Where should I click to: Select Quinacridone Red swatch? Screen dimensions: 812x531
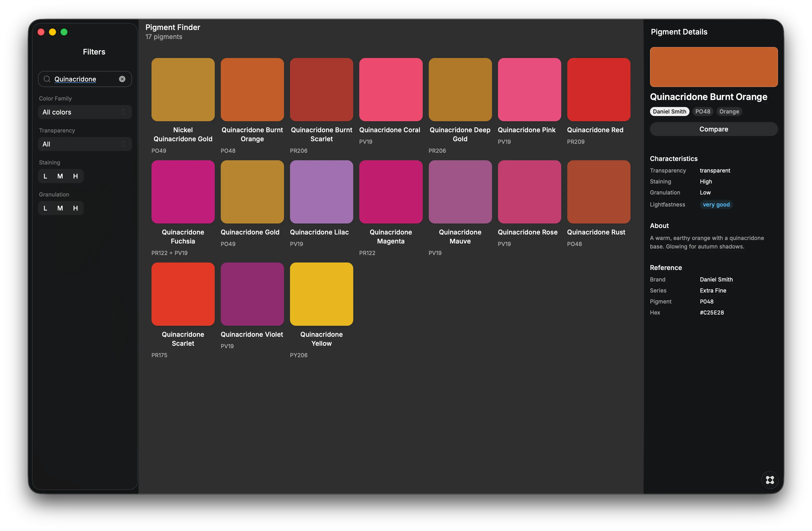click(x=598, y=89)
